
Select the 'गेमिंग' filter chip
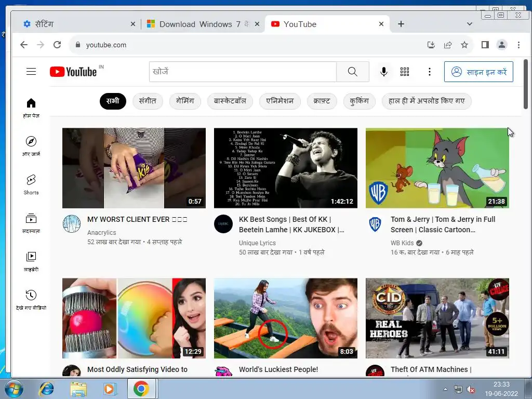185,101
